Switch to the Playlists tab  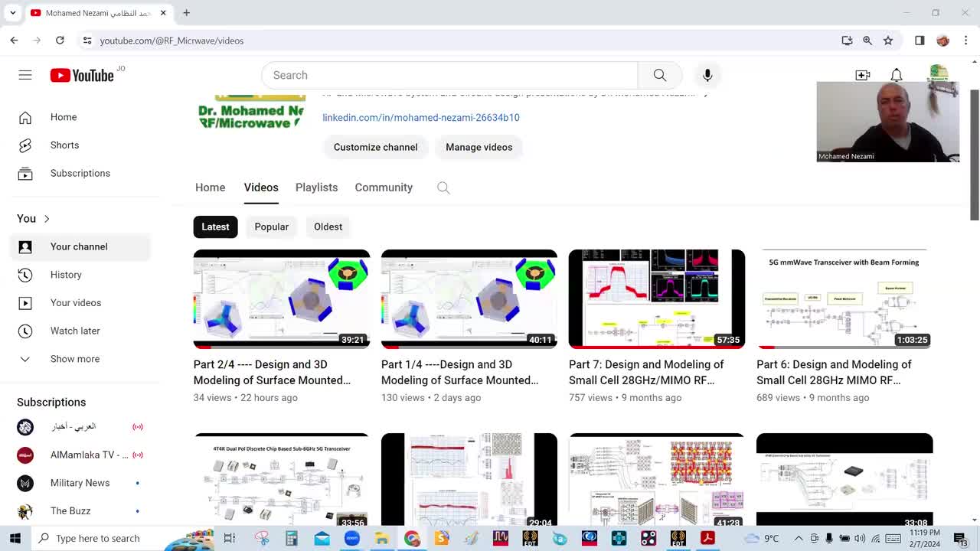pyautogui.click(x=316, y=187)
